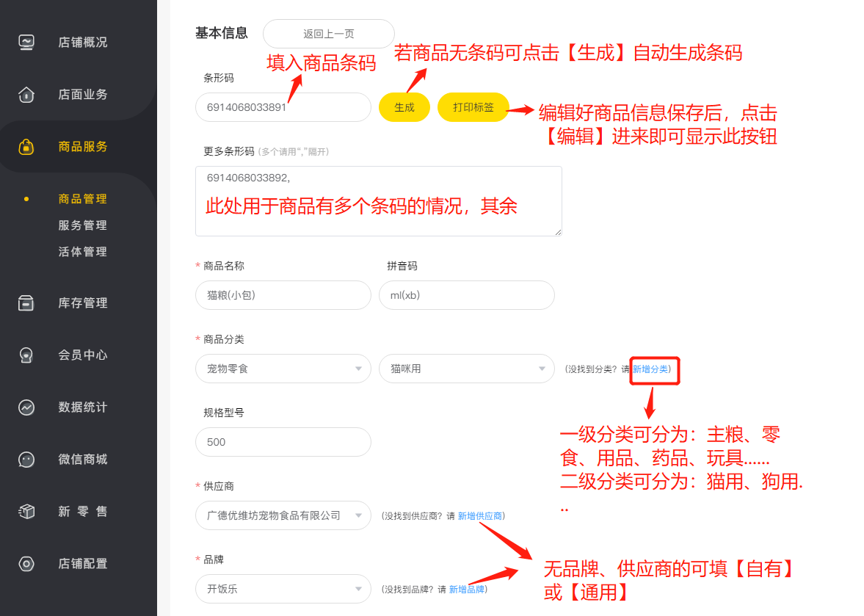This screenshot has width=864, height=616.
Task: Open the 供应商 supplier dropdown
Action: point(283,515)
